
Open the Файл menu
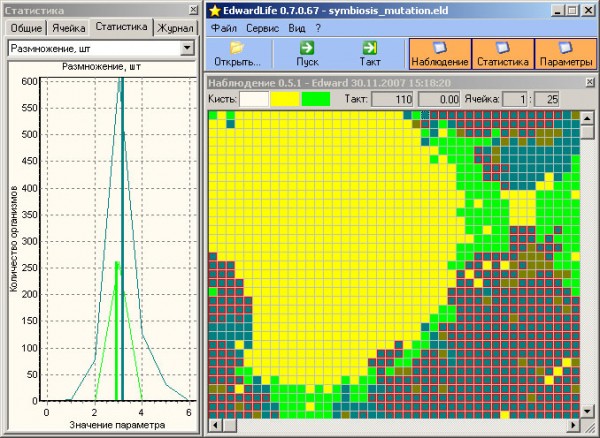[x=223, y=29]
